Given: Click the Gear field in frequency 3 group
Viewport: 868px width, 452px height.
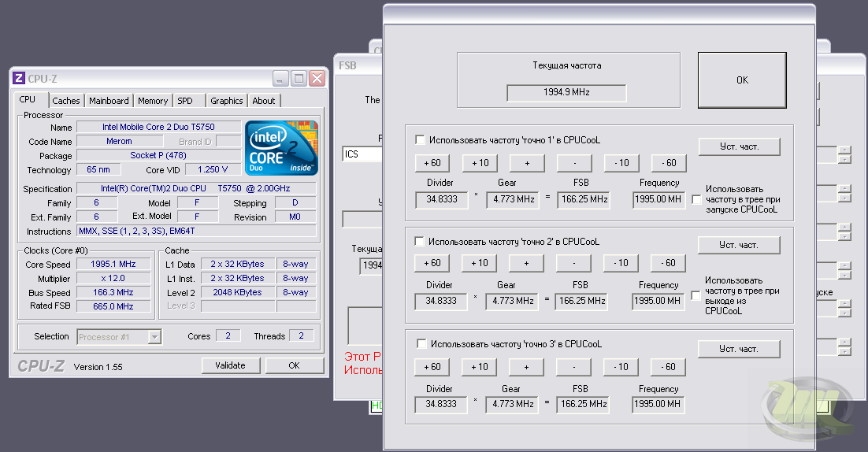Looking at the screenshot, I should click(513, 405).
